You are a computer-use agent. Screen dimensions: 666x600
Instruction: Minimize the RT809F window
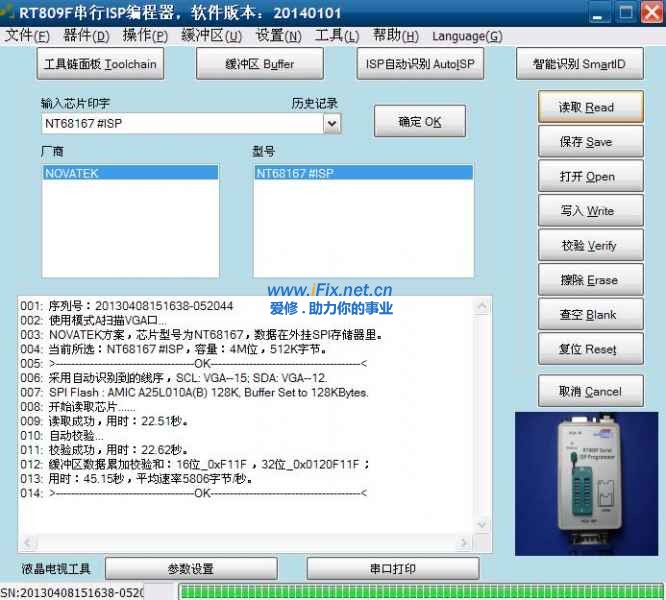click(x=599, y=13)
